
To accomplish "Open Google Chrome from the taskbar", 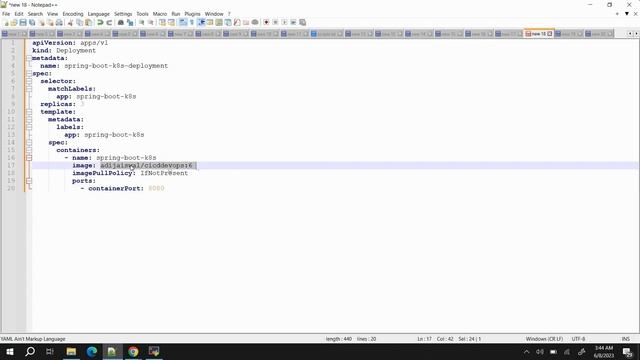I will pos(133,351).
